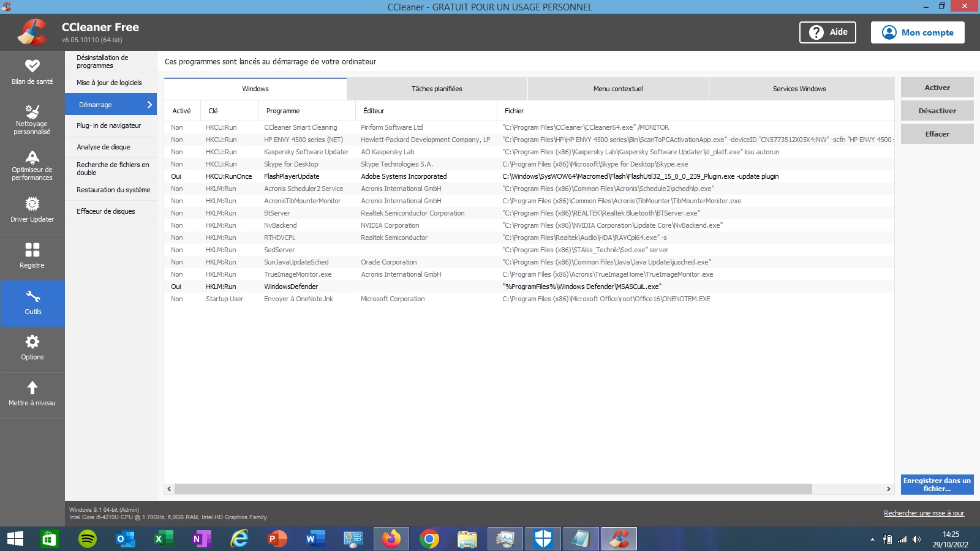Select HP ENVY 4500 series (NET) row
This screenshot has width=980, height=551.
coord(529,140)
